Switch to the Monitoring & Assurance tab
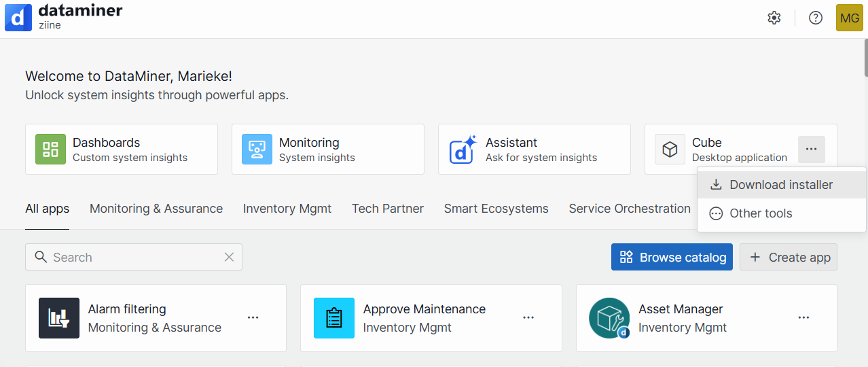868x367 pixels. coord(156,209)
